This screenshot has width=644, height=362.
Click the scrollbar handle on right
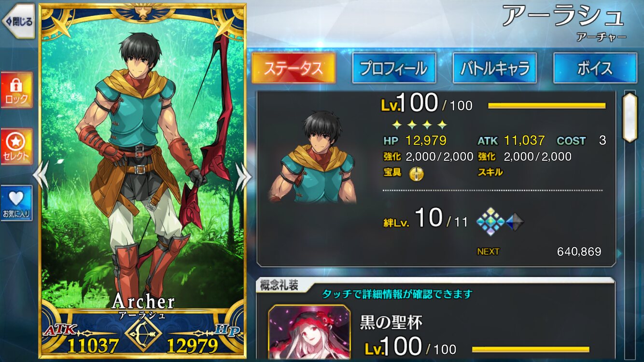pos(630,117)
